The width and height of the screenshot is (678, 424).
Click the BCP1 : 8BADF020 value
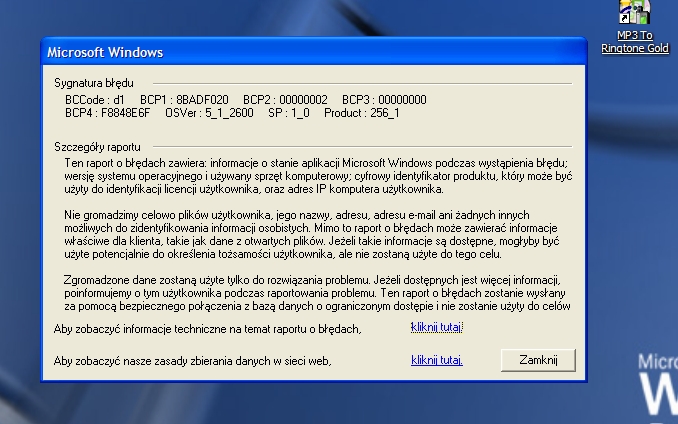(x=185, y=100)
